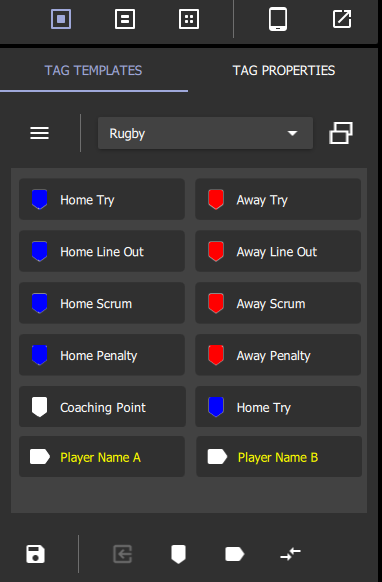Viewport: 382px width, 582px height.
Task: Open the hamburger menu in tag templates
Action: [x=39, y=133]
